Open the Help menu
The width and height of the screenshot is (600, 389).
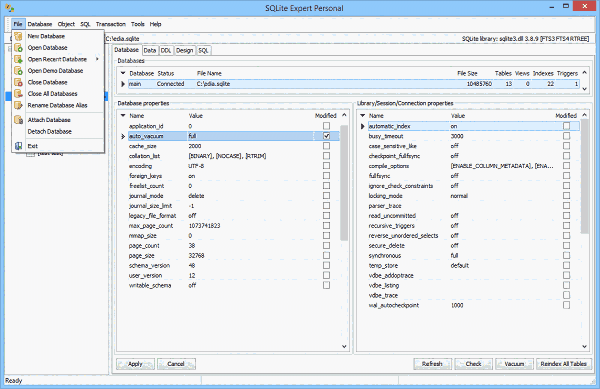click(155, 24)
